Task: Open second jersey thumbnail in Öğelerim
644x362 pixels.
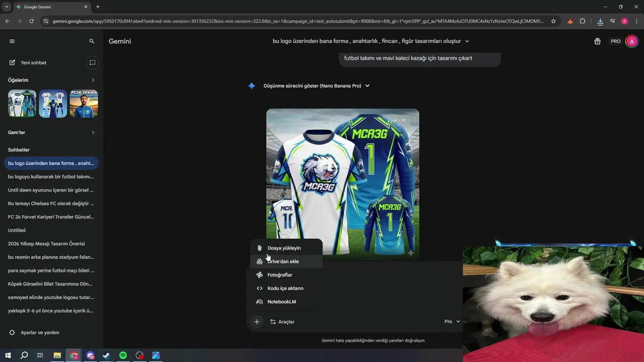Action: coord(53,104)
